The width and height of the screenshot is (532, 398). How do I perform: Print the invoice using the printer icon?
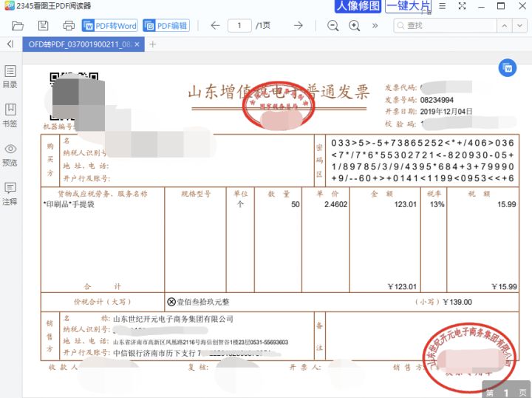(x=69, y=25)
